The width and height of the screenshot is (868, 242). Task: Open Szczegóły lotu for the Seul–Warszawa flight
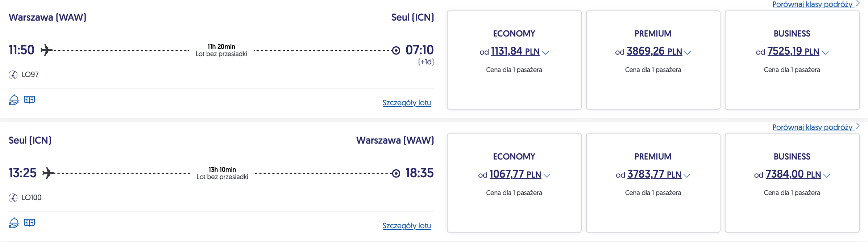click(x=407, y=226)
